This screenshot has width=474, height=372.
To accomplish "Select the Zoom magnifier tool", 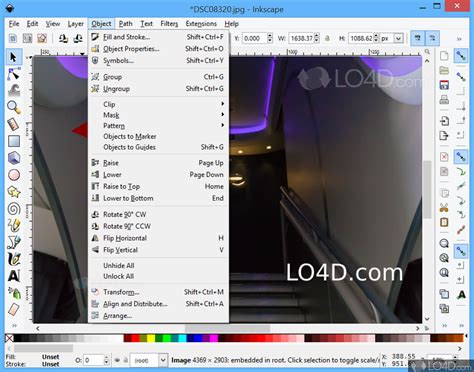I will (14, 107).
